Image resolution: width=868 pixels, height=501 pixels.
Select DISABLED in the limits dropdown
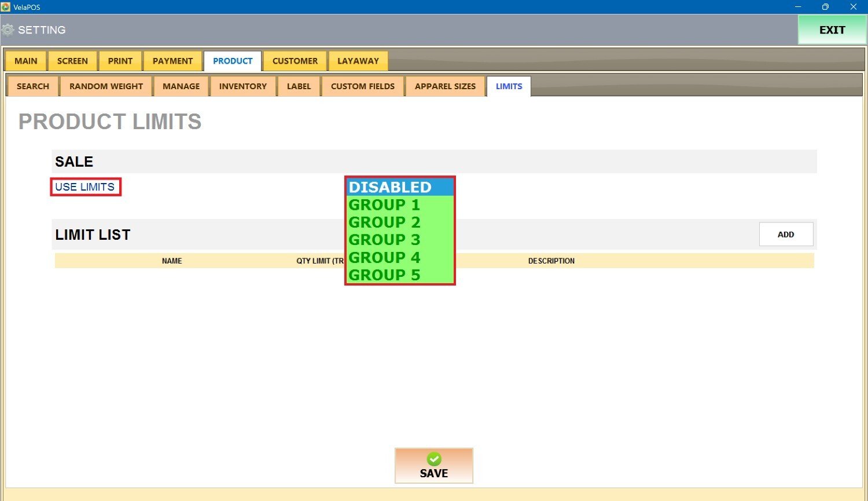pos(399,187)
